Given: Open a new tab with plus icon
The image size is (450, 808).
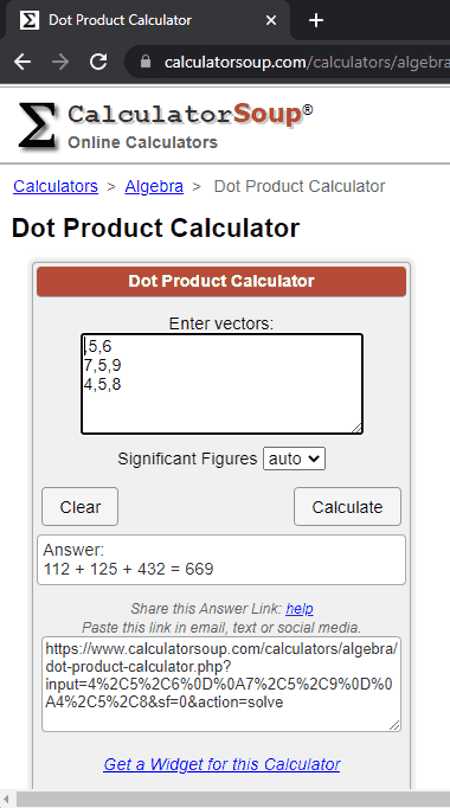Looking at the screenshot, I should (315, 20).
